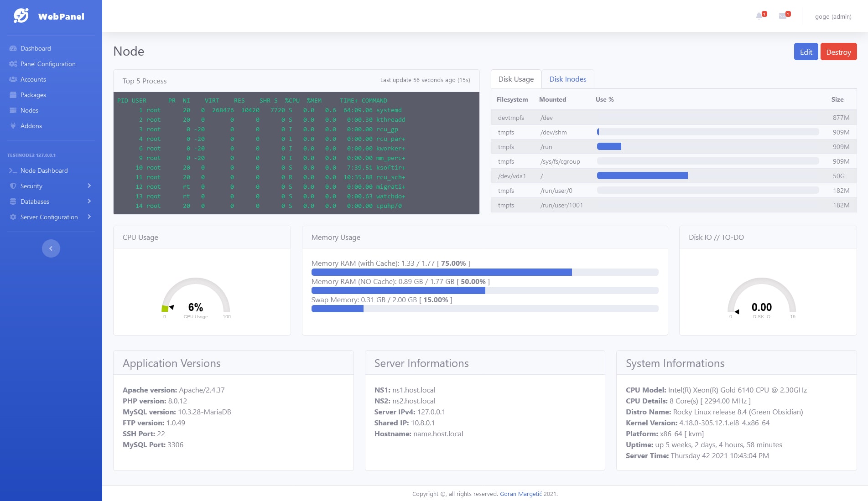Expand Server Configuration submenu chevron

(89, 217)
